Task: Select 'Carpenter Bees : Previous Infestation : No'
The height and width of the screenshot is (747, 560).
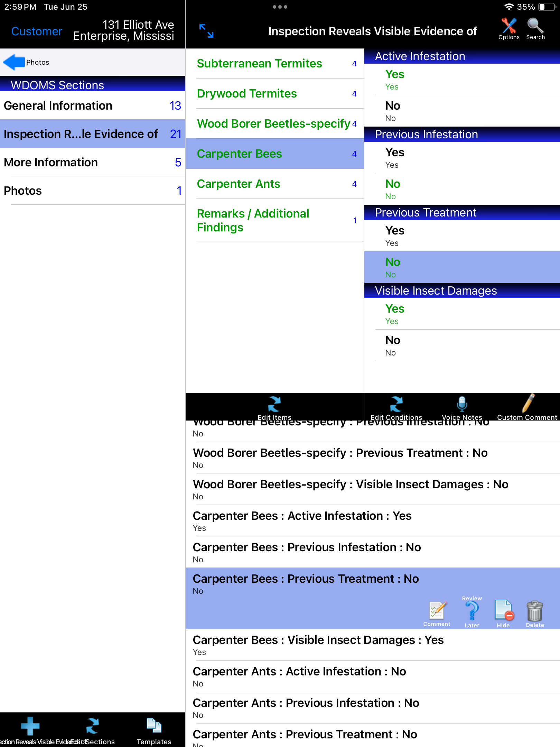Action: coord(373,552)
